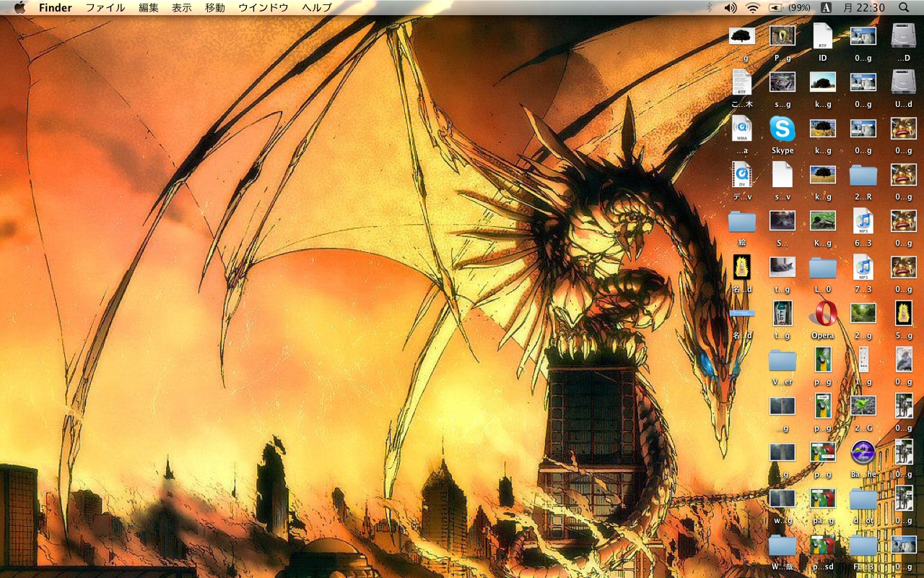924x578 pixels.
Task: Select the sleeping cat image t…g
Action: click(x=783, y=267)
